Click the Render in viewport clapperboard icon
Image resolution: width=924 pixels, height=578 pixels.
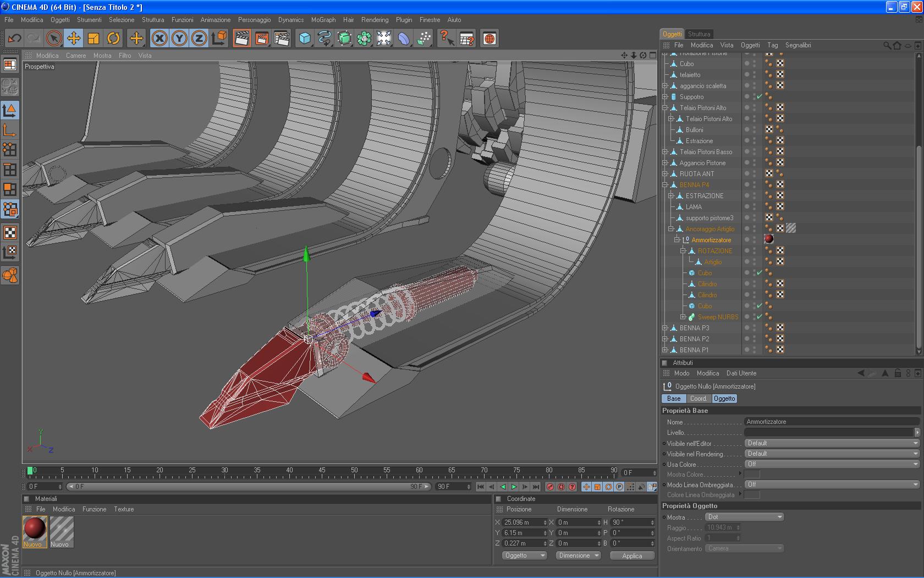coord(241,39)
